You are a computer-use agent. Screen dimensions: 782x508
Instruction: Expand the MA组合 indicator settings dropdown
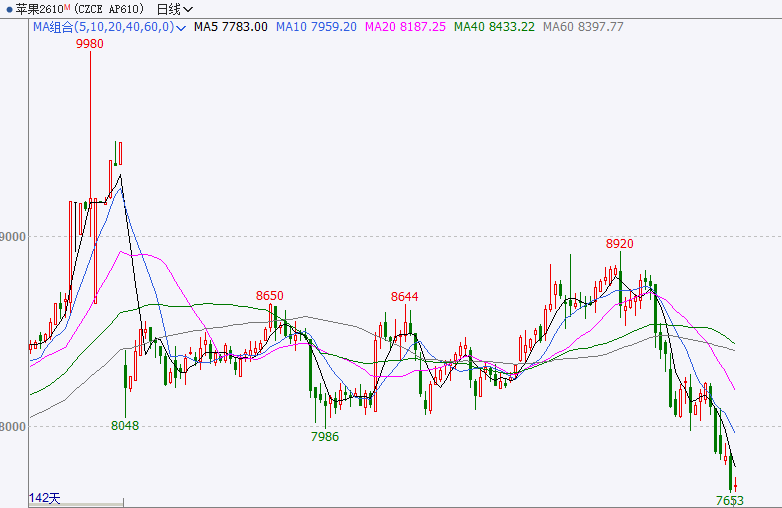pyautogui.click(x=180, y=27)
